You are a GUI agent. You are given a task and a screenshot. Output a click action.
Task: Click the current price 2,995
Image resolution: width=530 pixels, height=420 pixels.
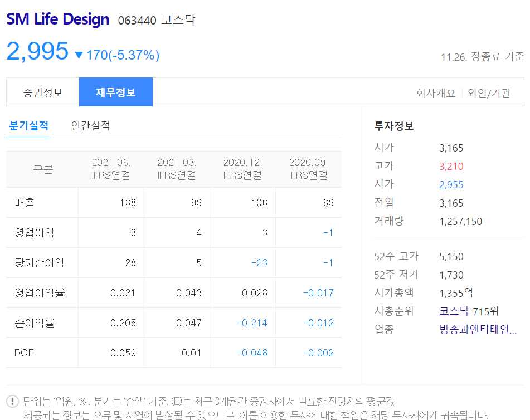pyautogui.click(x=36, y=51)
